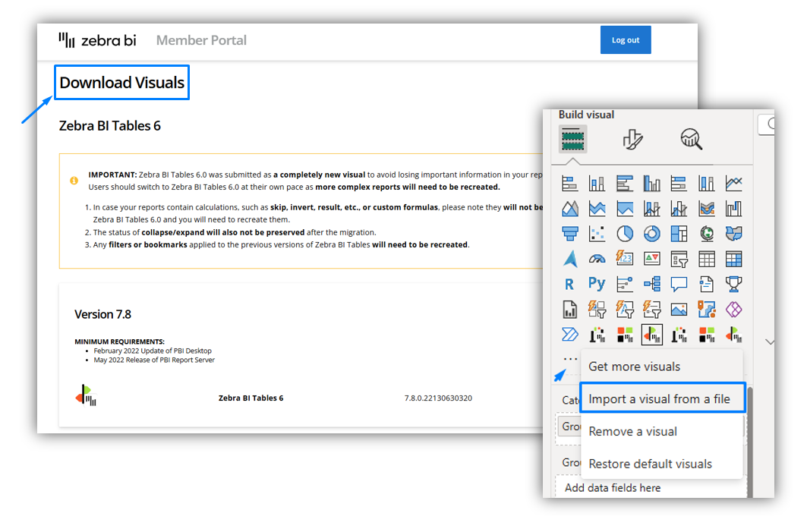Expand the chevron beside the visuals pane
This screenshot has width=807, height=532.
point(769,342)
